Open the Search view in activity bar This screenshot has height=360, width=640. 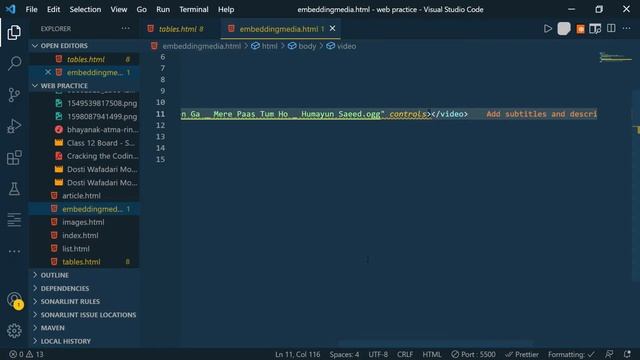coord(14,63)
